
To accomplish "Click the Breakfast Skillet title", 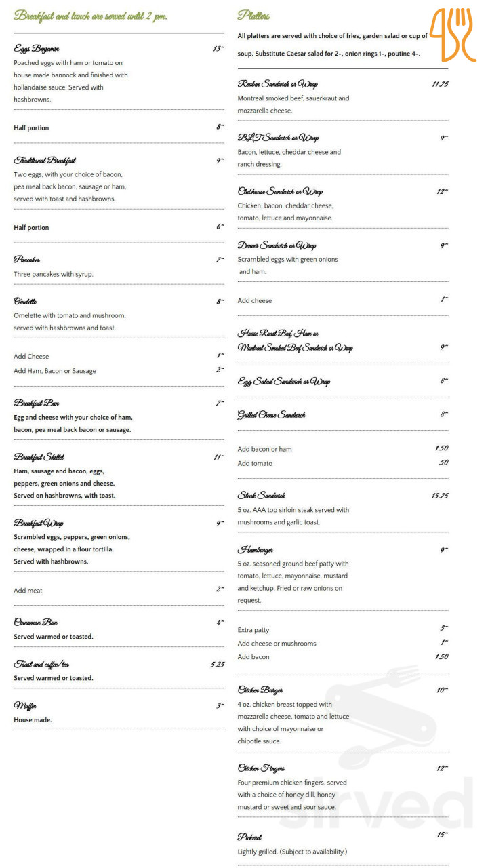I will coord(39,457).
